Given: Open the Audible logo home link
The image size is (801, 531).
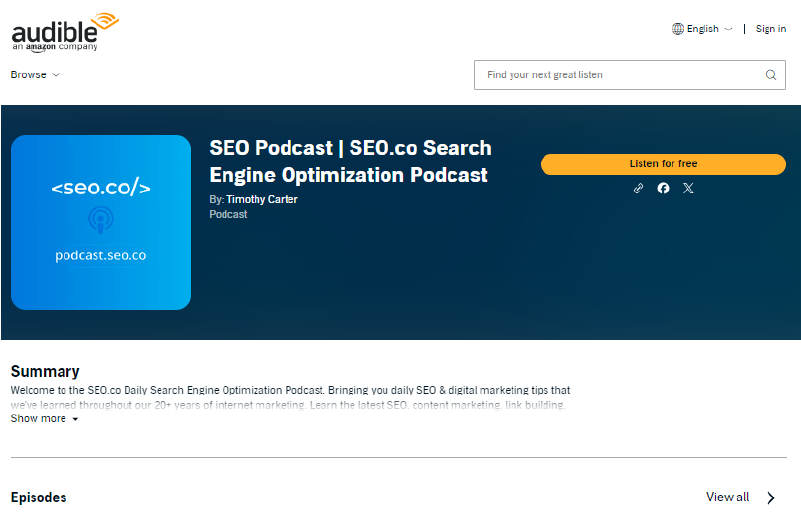Looking at the screenshot, I should (x=65, y=32).
